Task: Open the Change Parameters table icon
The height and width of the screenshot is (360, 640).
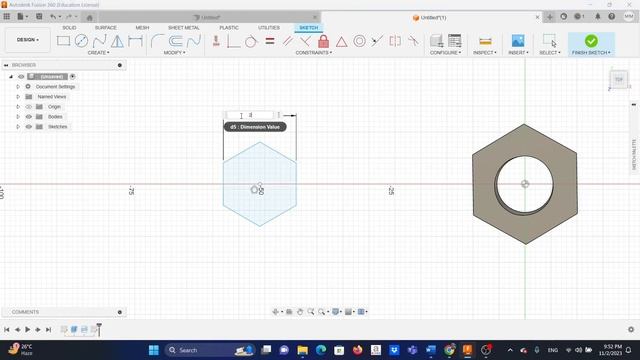Action: tap(454, 41)
